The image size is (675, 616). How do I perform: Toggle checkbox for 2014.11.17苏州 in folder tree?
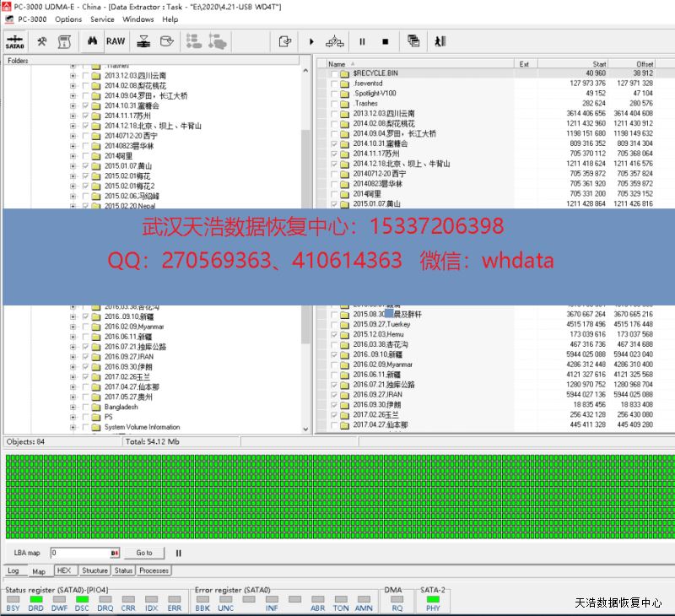point(85,116)
